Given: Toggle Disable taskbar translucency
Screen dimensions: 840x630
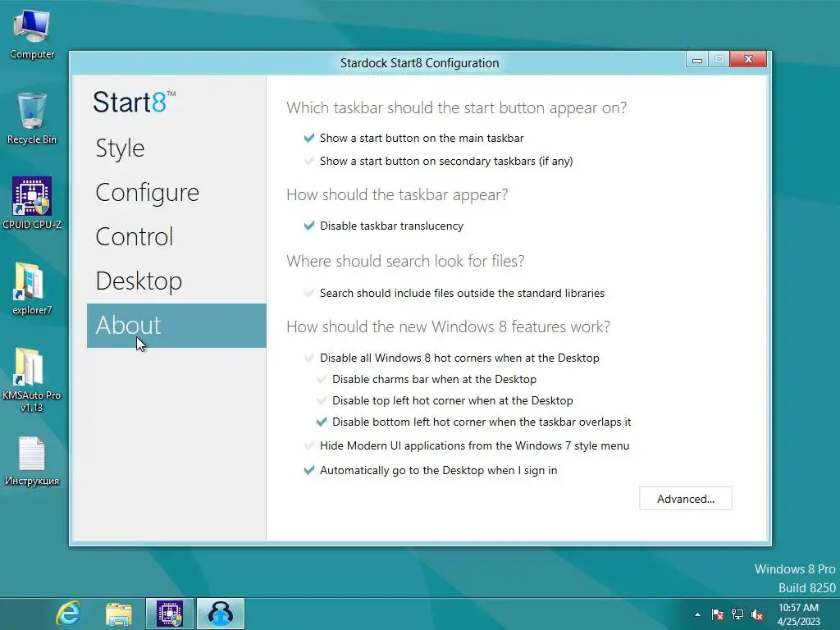Looking at the screenshot, I should [x=384, y=226].
